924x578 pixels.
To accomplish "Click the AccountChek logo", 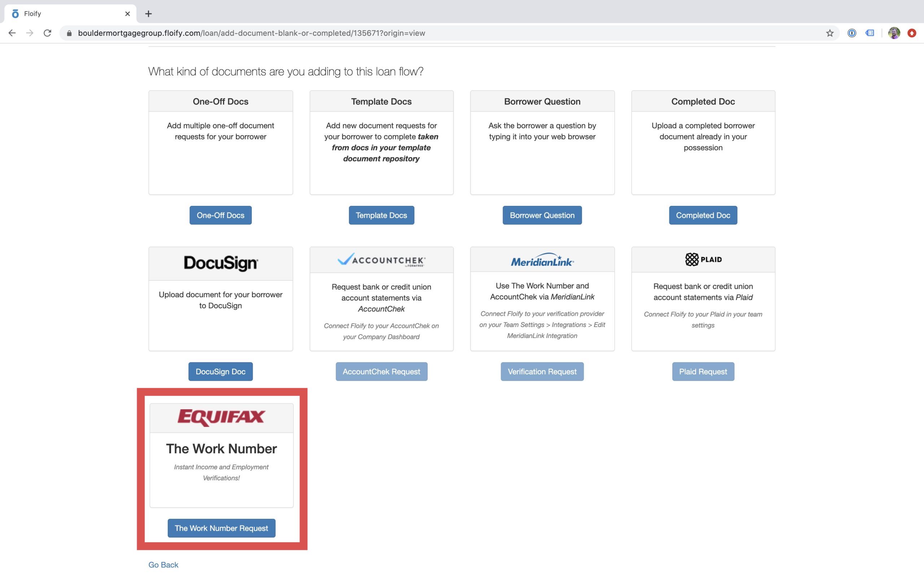I will click(381, 260).
